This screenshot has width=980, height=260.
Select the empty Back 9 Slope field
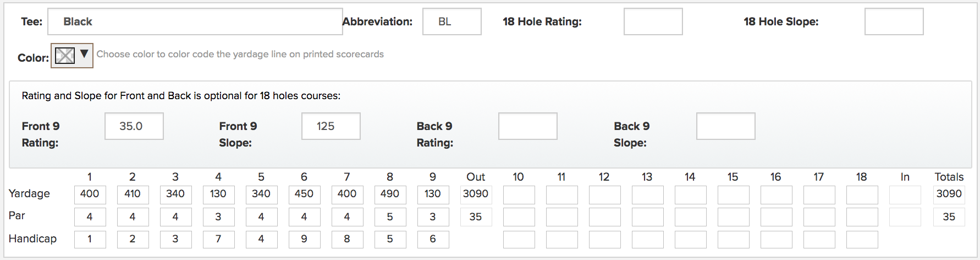click(x=726, y=126)
